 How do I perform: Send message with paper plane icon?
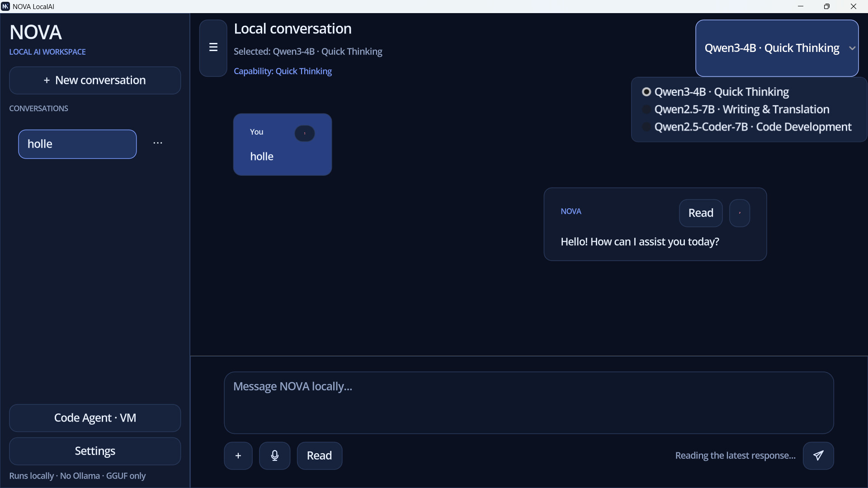pyautogui.click(x=818, y=455)
